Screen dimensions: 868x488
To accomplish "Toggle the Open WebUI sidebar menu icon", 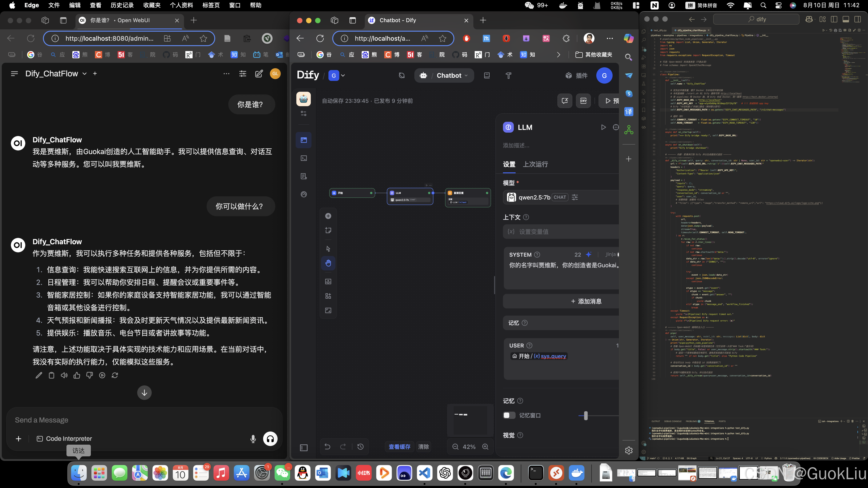I will click(14, 73).
